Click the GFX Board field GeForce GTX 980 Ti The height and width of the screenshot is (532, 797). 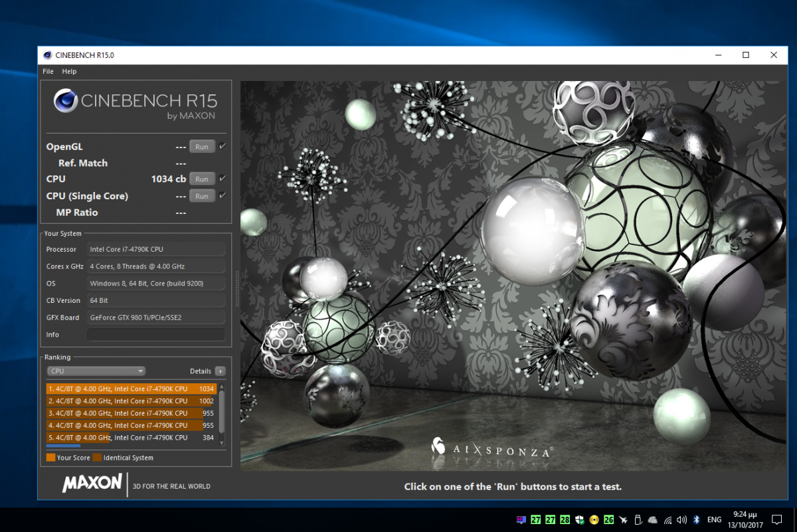click(x=156, y=317)
